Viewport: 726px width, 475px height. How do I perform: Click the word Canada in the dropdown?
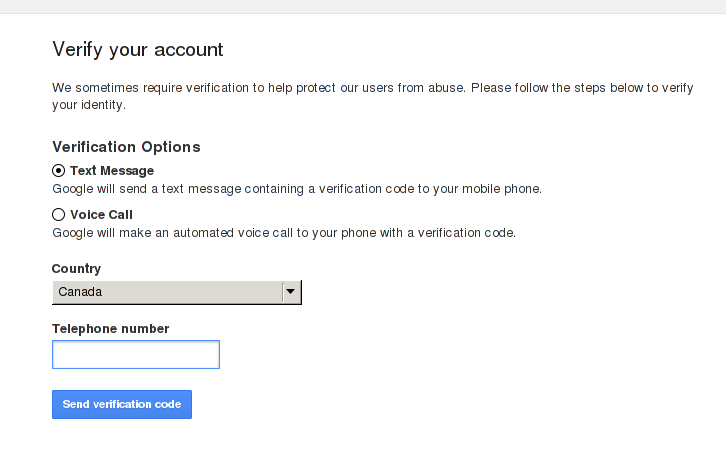pos(80,292)
